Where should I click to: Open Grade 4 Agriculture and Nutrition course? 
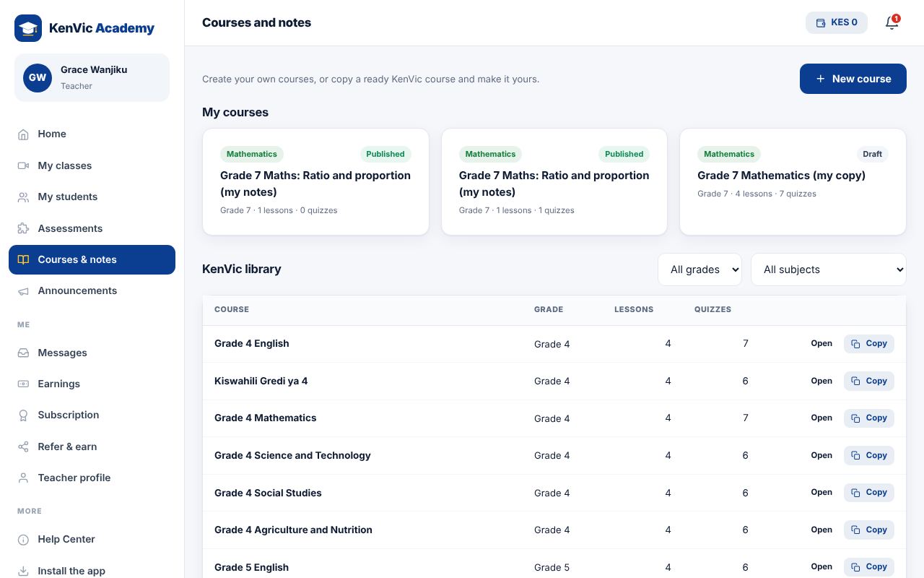(x=821, y=530)
